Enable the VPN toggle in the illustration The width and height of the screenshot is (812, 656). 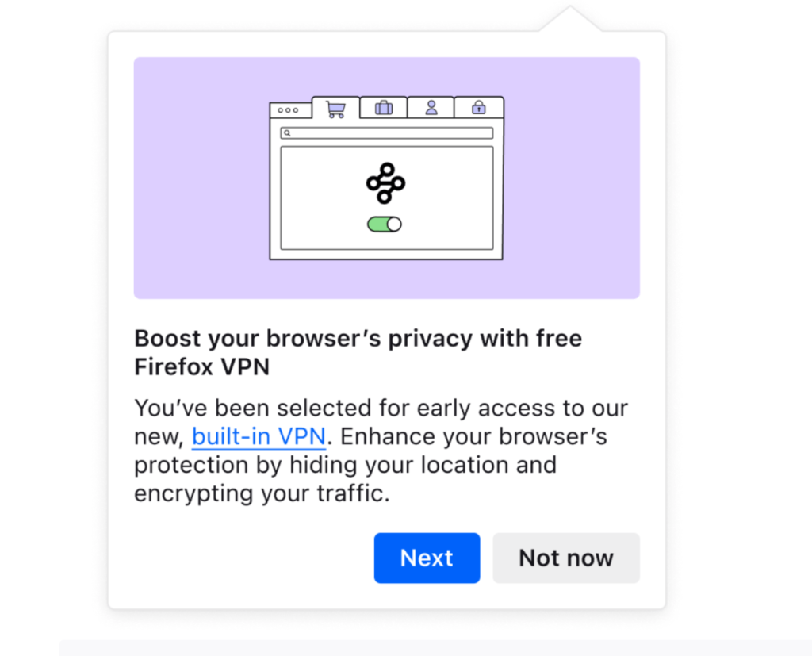(386, 224)
